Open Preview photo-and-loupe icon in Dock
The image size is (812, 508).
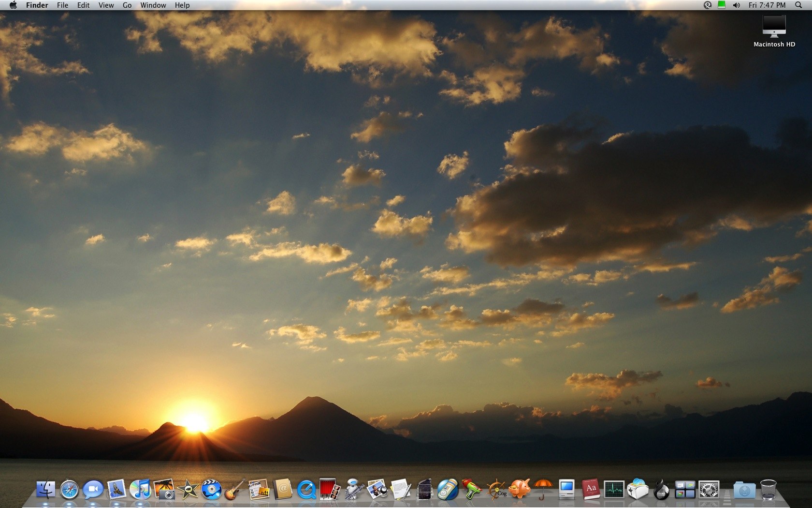click(377, 490)
